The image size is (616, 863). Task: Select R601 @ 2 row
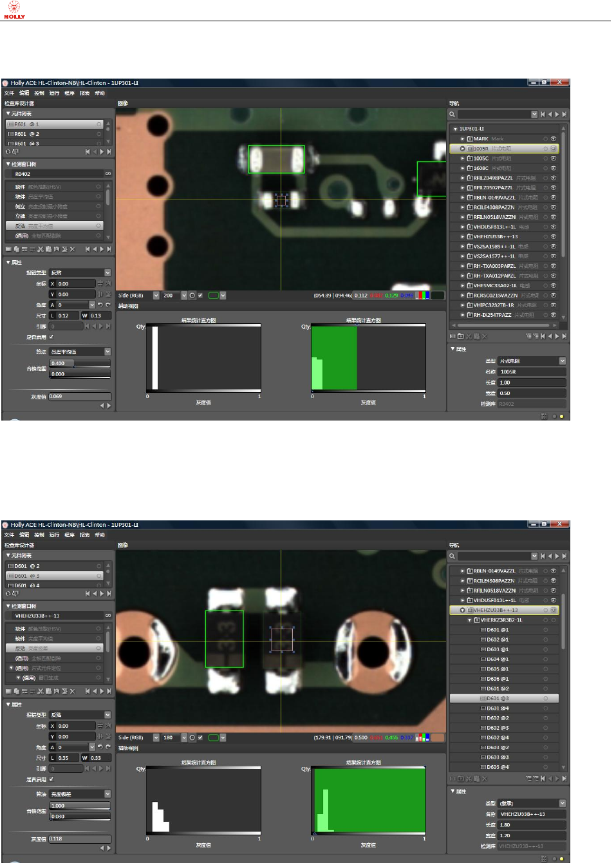pyautogui.click(x=55, y=134)
